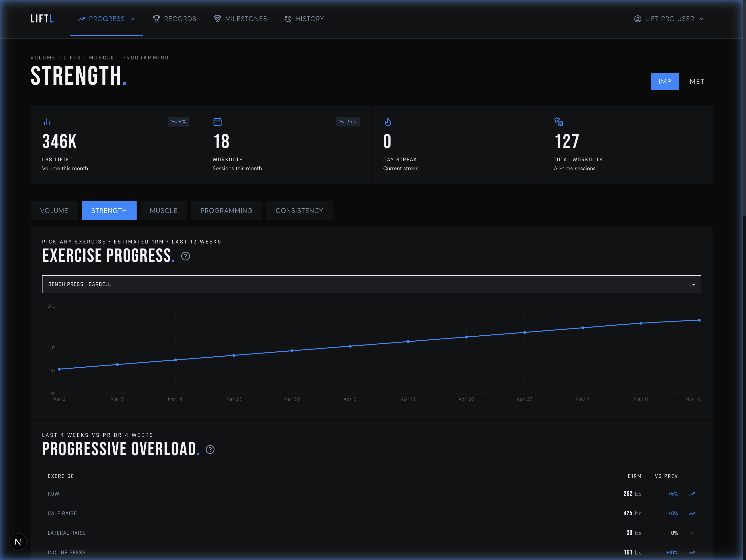Click the 25% workouts change badge
Viewport: 746px width, 560px height.
point(348,122)
